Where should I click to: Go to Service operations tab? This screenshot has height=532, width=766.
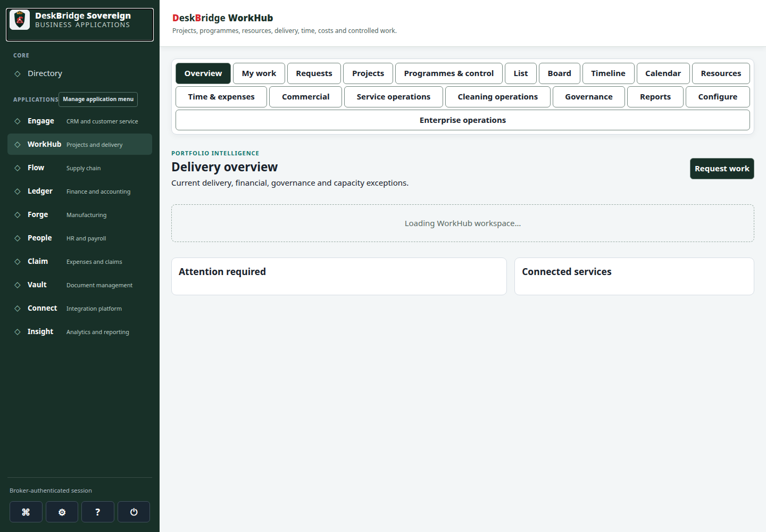point(394,97)
